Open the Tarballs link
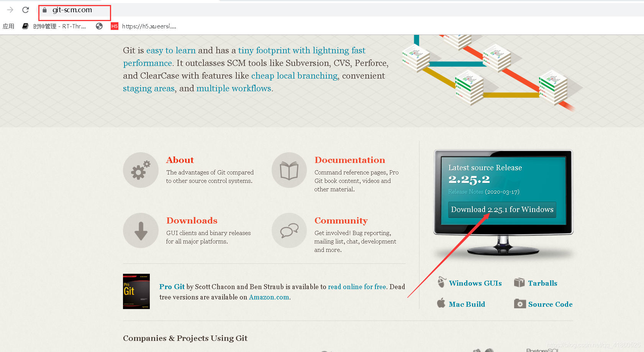 (x=542, y=283)
